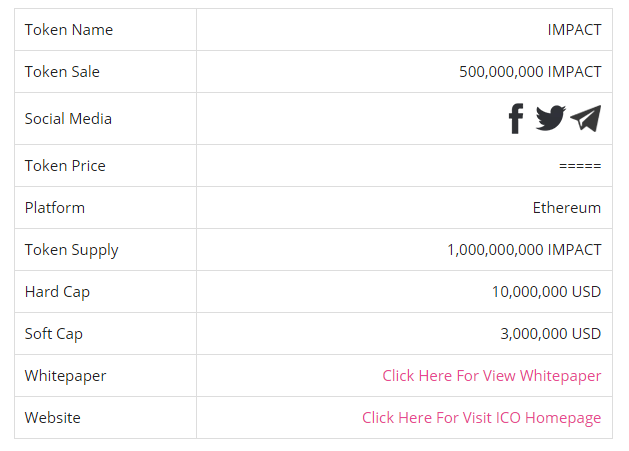Open the Telegram paper plane icon

[x=586, y=118]
